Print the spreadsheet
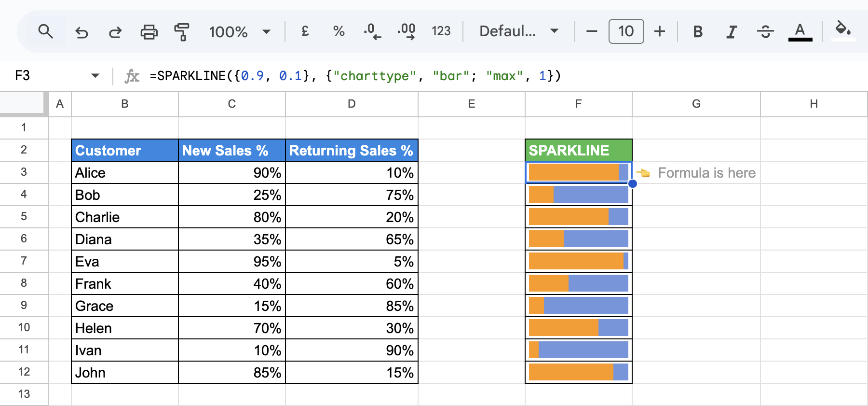 149,32
